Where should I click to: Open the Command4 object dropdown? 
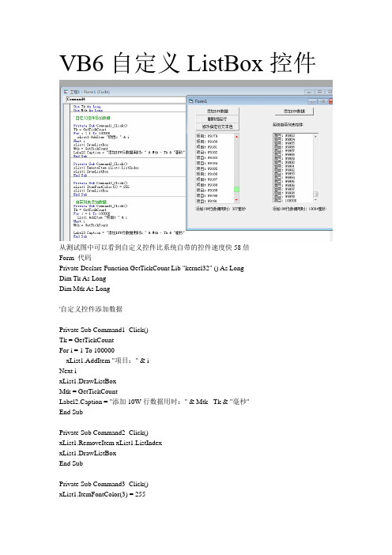click(126, 100)
